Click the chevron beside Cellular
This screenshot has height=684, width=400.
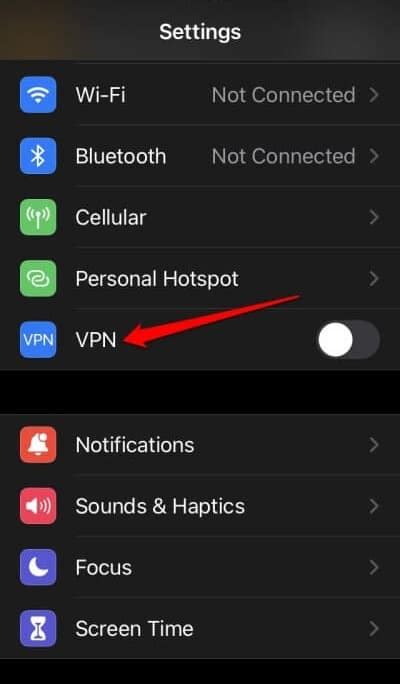[x=374, y=217]
